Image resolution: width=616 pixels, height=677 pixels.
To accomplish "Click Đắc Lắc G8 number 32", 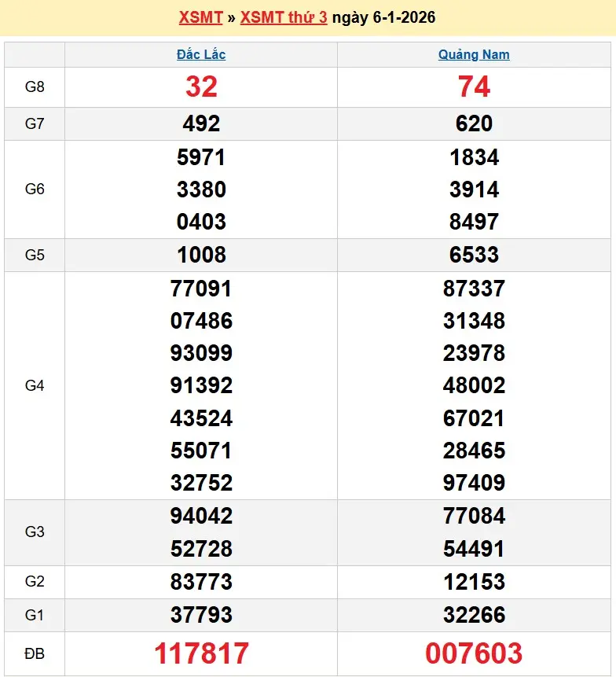I will pyautogui.click(x=201, y=86).
